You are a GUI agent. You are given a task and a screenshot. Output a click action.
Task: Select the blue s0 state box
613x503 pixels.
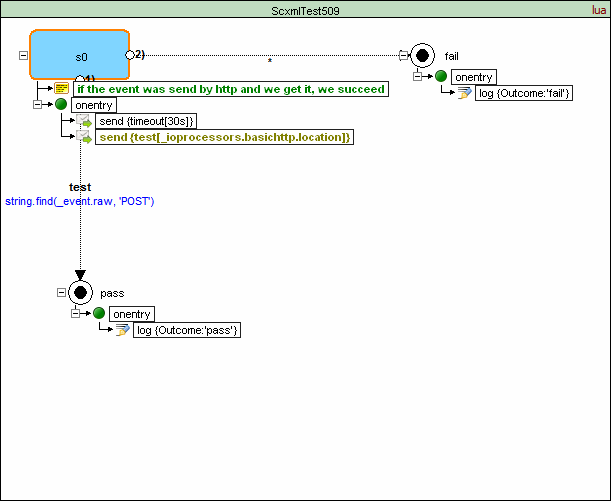[79, 55]
